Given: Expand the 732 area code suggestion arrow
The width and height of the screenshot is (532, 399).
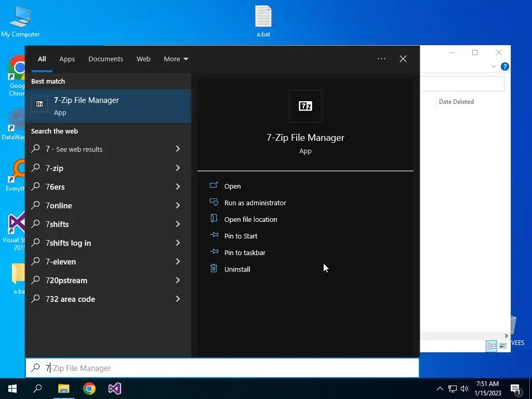Looking at the screenshot, I should click(178, 299).
